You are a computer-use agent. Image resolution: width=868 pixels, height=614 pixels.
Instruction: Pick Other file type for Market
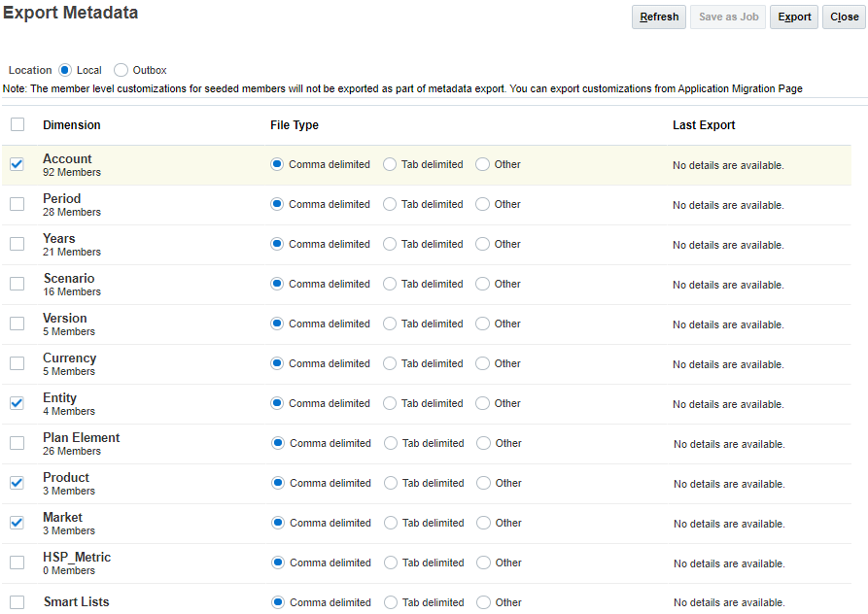[482, 523]
